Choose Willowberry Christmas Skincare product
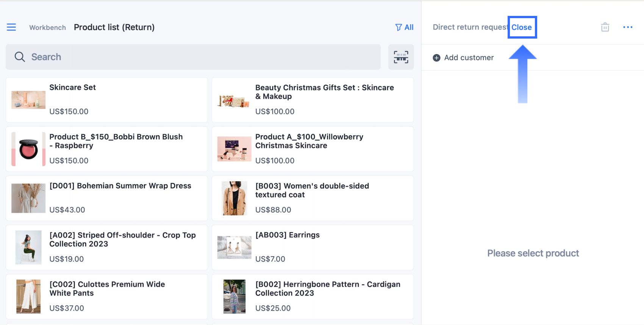This screenshot has width=644, height=325. pos(313,149)
